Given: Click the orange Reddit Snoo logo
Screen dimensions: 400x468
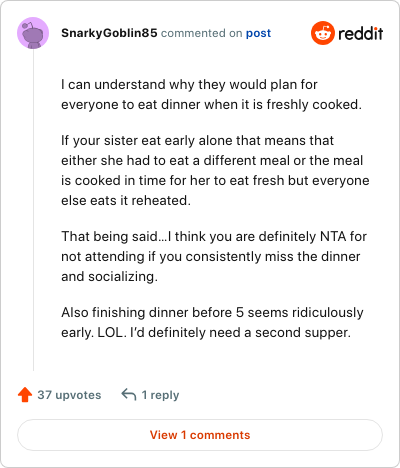Looking at the screenshot, I should tap(322, 33).
